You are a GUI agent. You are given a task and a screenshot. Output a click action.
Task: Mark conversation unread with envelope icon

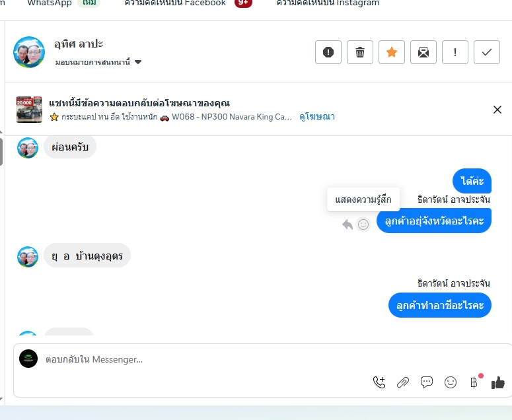[423, 52]
